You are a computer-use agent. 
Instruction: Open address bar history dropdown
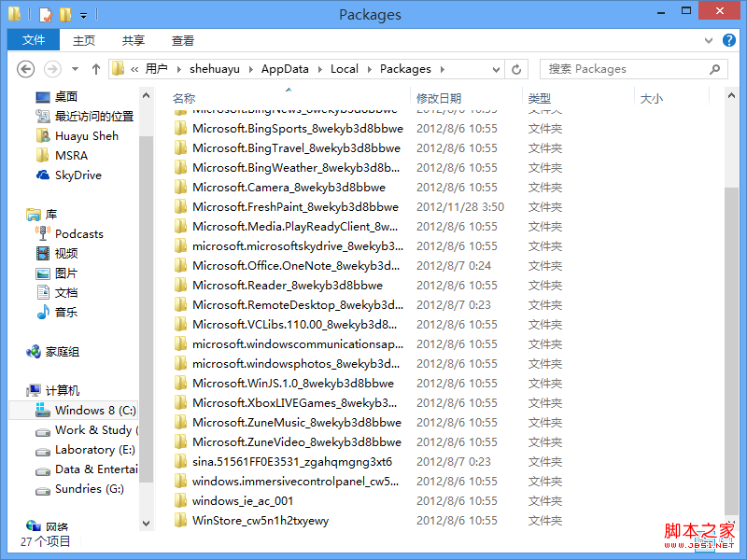tap(496, 69)
